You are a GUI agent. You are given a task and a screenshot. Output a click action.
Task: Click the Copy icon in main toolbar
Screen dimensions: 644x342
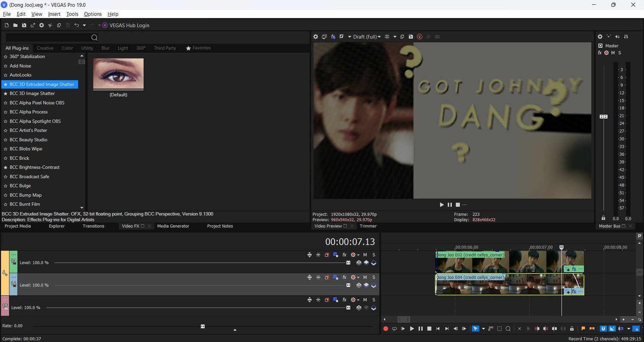pyautogui.click(x=59, y=25)
